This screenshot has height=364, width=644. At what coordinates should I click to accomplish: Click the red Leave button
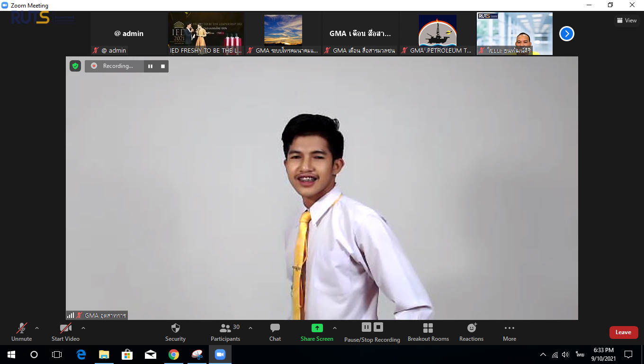pos(624,332)
